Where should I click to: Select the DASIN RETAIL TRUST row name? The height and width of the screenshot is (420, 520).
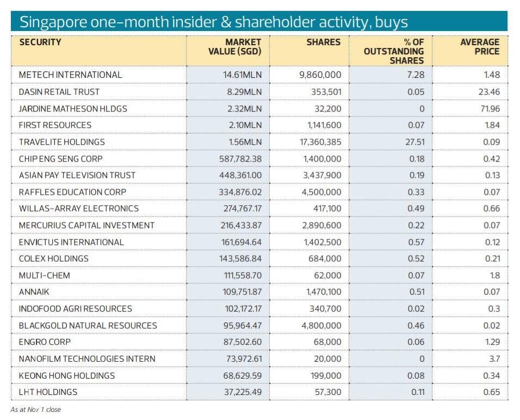click(59, 92)
